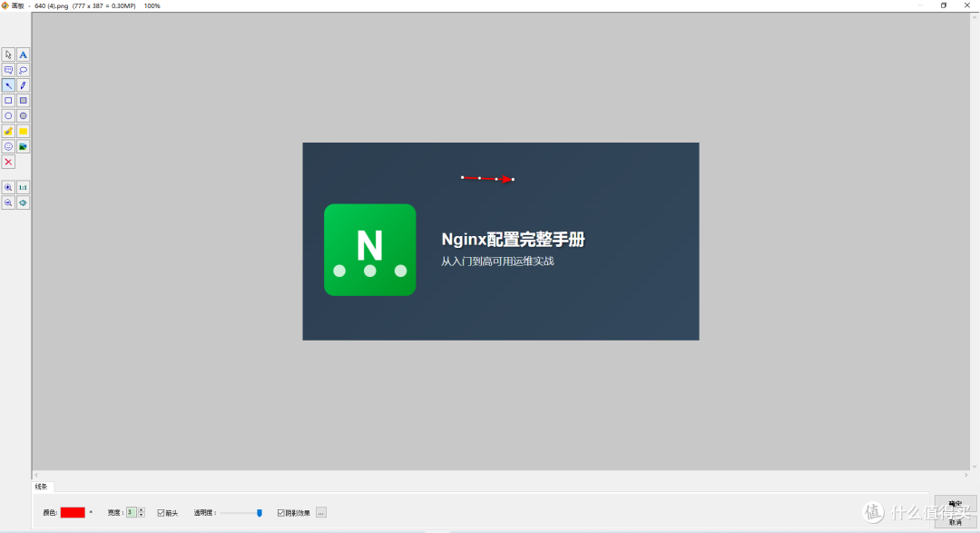
Task: Insert an image with the picture tool
Action: (23, 146)
